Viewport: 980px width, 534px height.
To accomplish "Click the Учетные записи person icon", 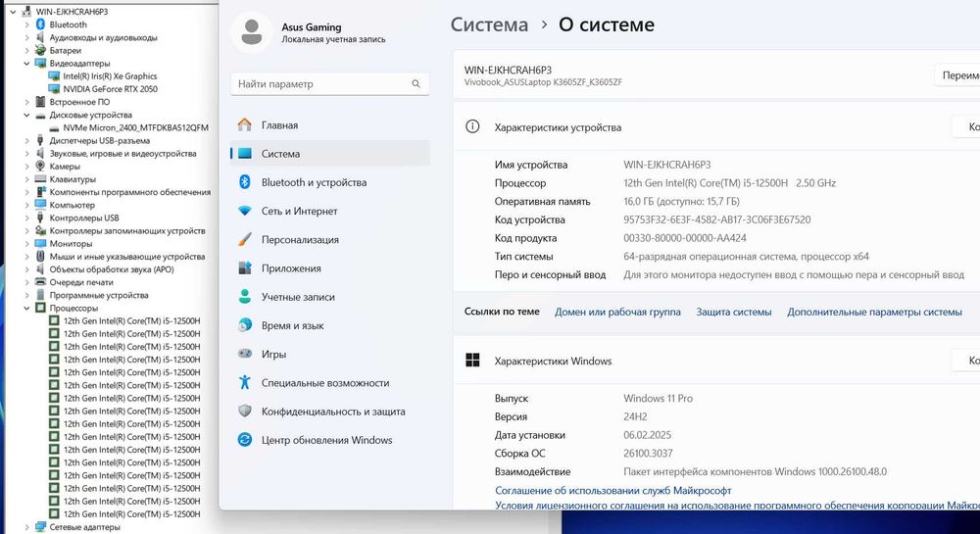I will pyautogui.click(x=245, y=297).
